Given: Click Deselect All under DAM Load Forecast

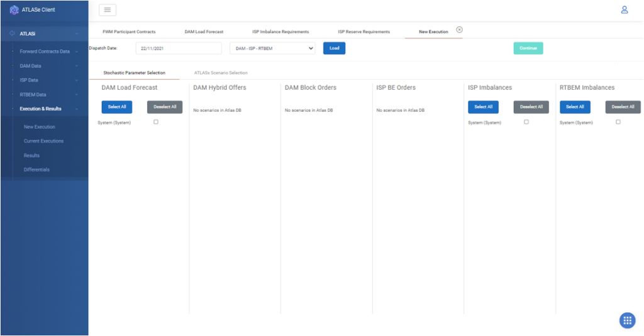Looking at the screenshot, I should click(165, 107).
